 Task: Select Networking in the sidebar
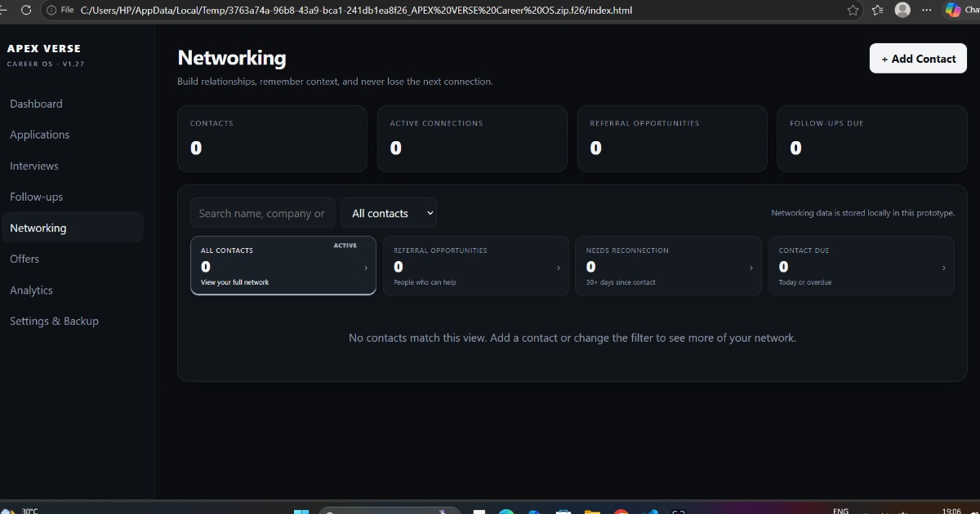(72, 228)
